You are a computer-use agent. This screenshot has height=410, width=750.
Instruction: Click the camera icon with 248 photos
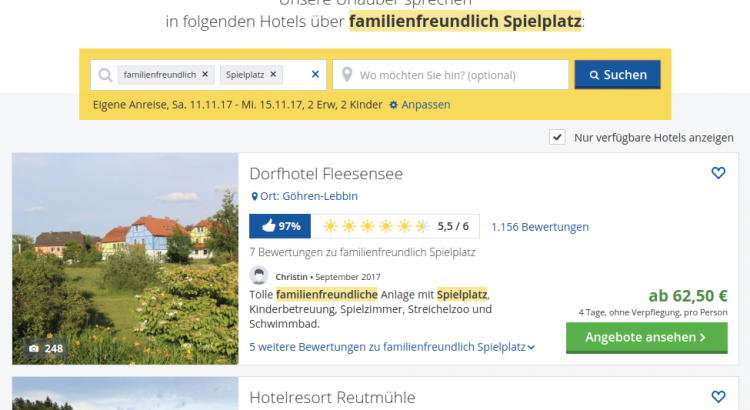tap(33, 348)
